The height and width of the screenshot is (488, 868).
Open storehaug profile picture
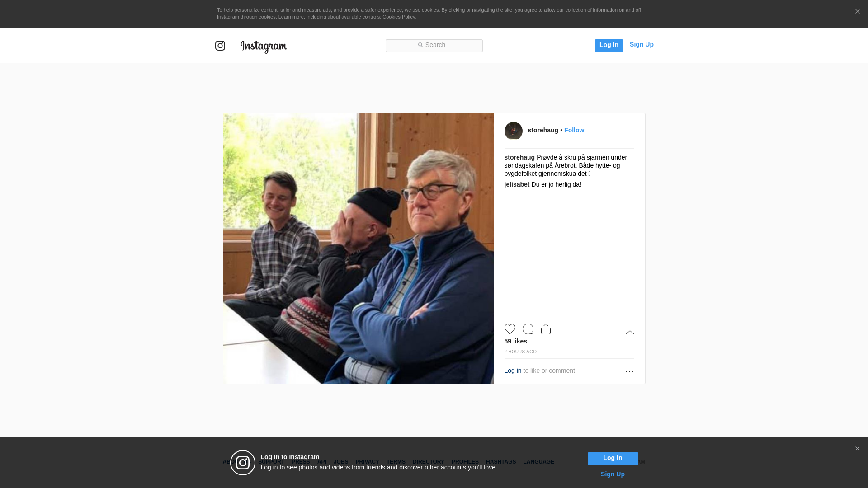513,131
